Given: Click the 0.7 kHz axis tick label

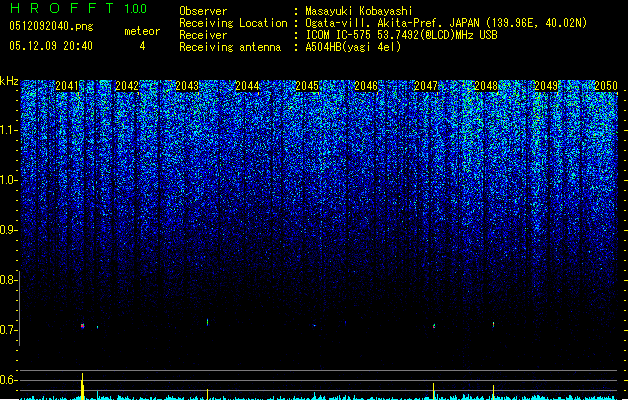Looking at the screenshot, I should point(9,330).
